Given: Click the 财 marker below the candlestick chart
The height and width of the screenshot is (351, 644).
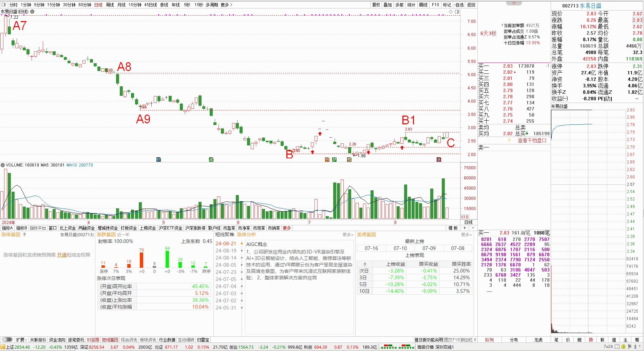Looking at the screenshot, I should 158,159.
